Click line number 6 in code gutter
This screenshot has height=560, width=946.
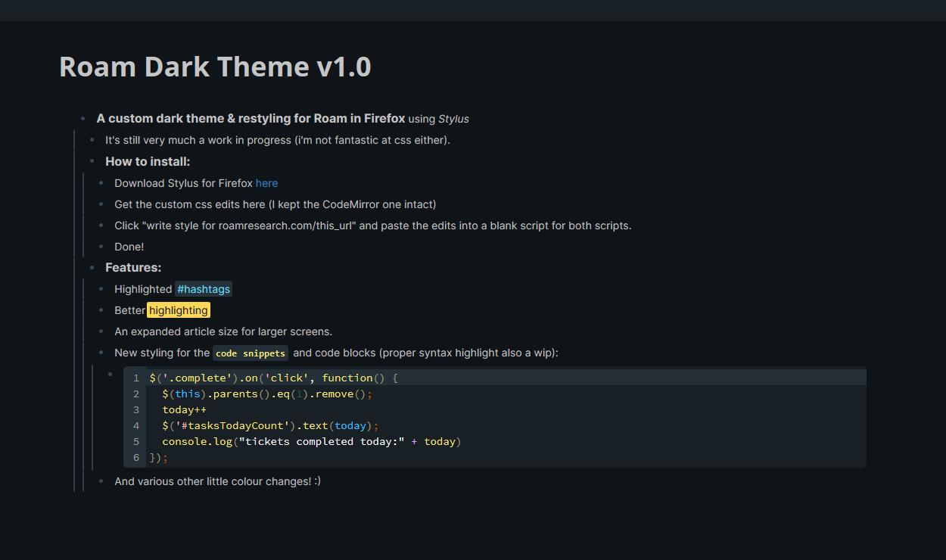pos(136,457)
